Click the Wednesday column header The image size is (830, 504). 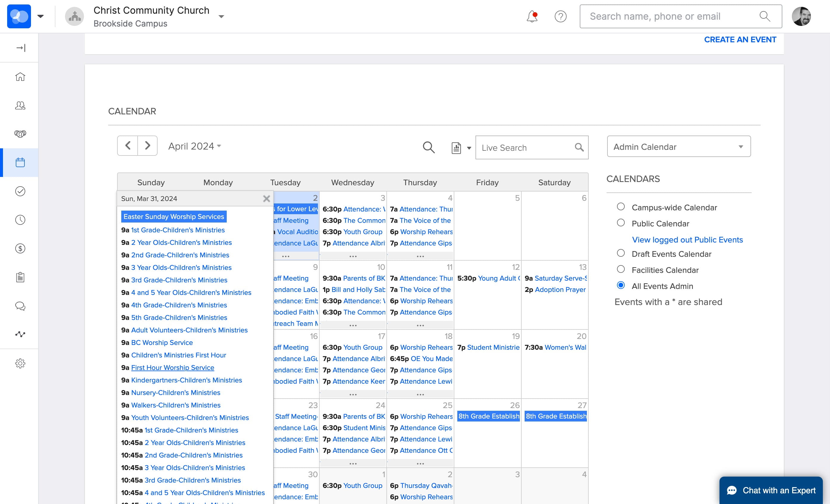[x=353, y=183]
